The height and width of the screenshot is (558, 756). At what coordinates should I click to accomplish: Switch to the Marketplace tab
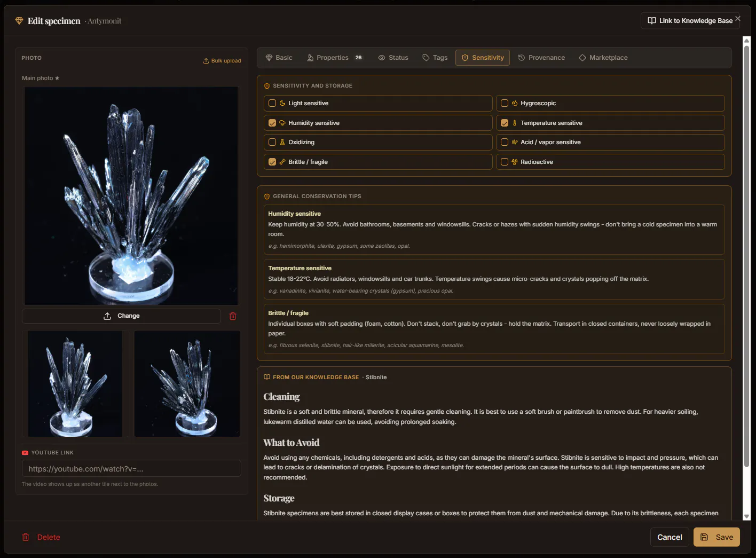pyautogui.click(x=603, y=58)
